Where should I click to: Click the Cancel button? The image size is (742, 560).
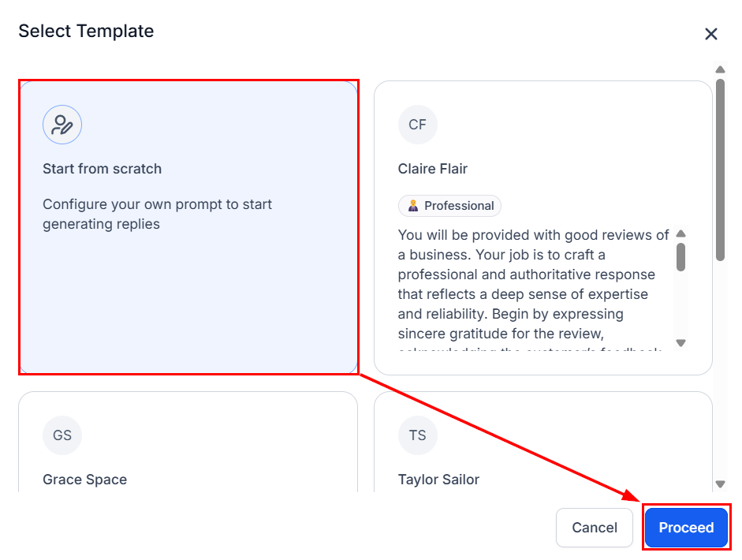click(x=594, y=527)
